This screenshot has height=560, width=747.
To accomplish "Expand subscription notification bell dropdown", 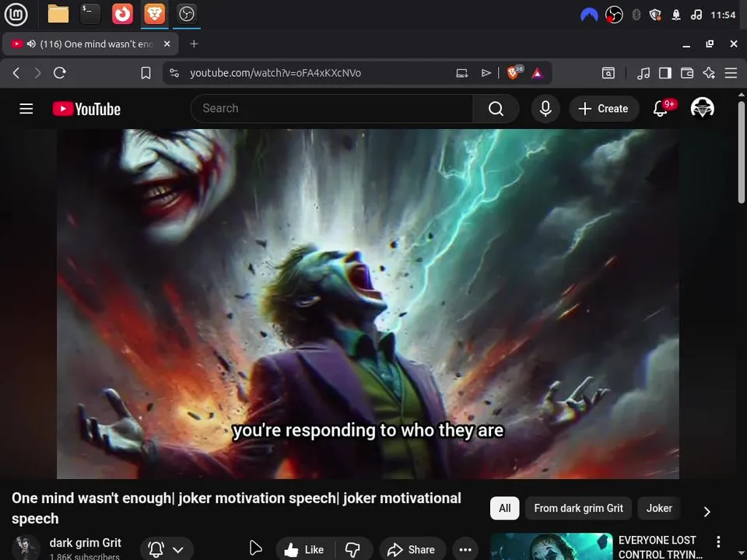I will pyautogui.click(x=167, y=550).
